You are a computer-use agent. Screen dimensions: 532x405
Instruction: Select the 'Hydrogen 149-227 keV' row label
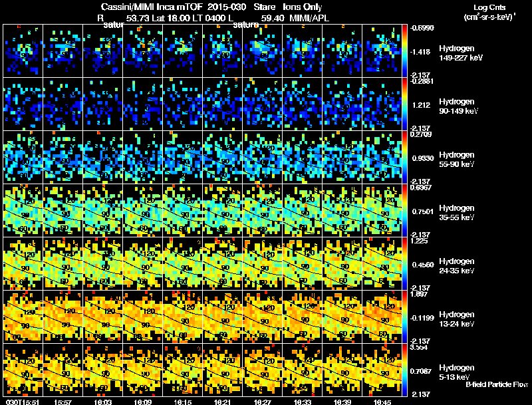460,53
